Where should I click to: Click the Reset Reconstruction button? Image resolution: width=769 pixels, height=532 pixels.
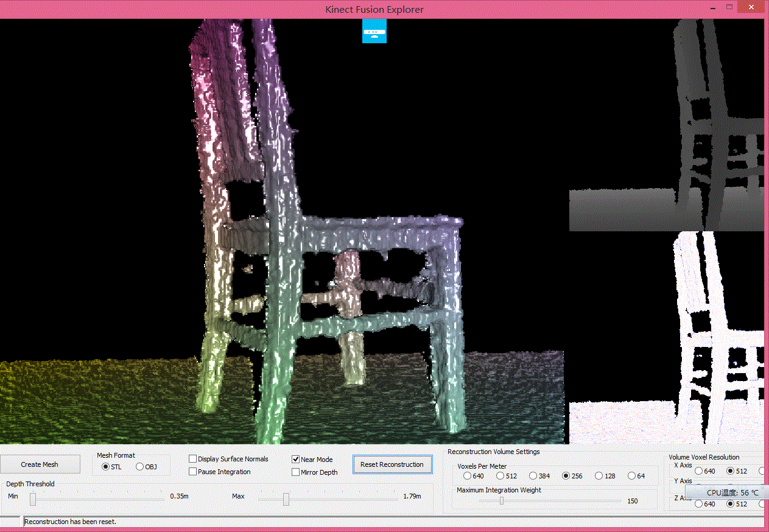point(392,464)
